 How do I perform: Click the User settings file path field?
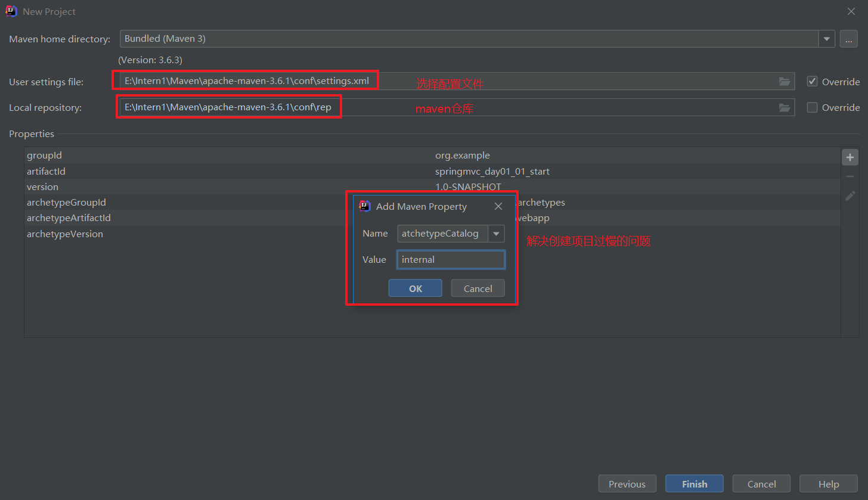(x=457, y=81)
